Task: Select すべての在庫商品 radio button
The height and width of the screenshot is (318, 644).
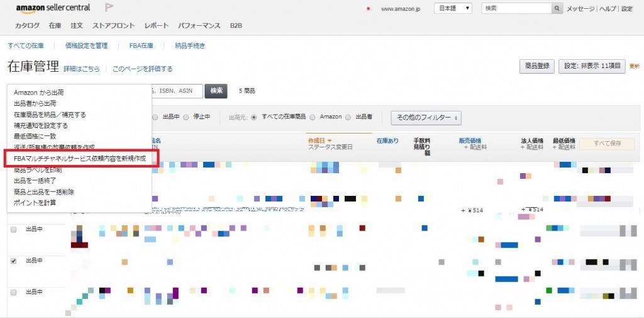Action: [254, 117]
